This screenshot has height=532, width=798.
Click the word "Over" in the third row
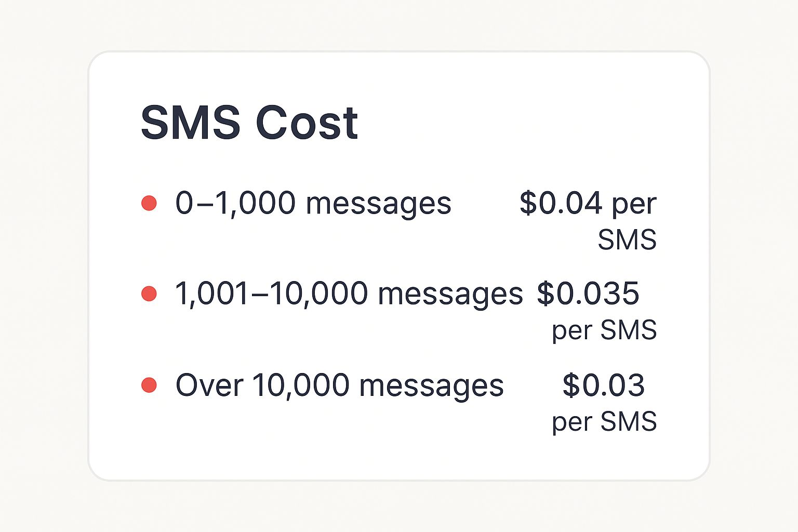(209, 385)
